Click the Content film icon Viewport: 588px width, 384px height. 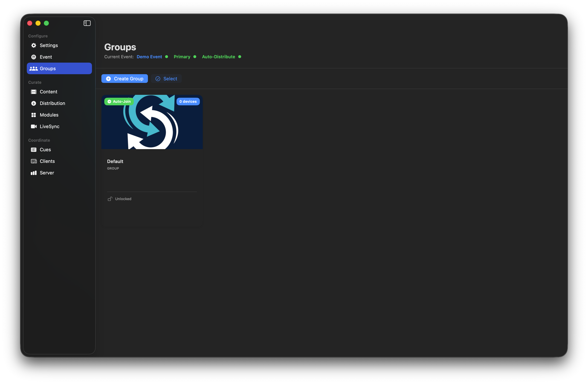pyautogui.click(x=34, y=92)
